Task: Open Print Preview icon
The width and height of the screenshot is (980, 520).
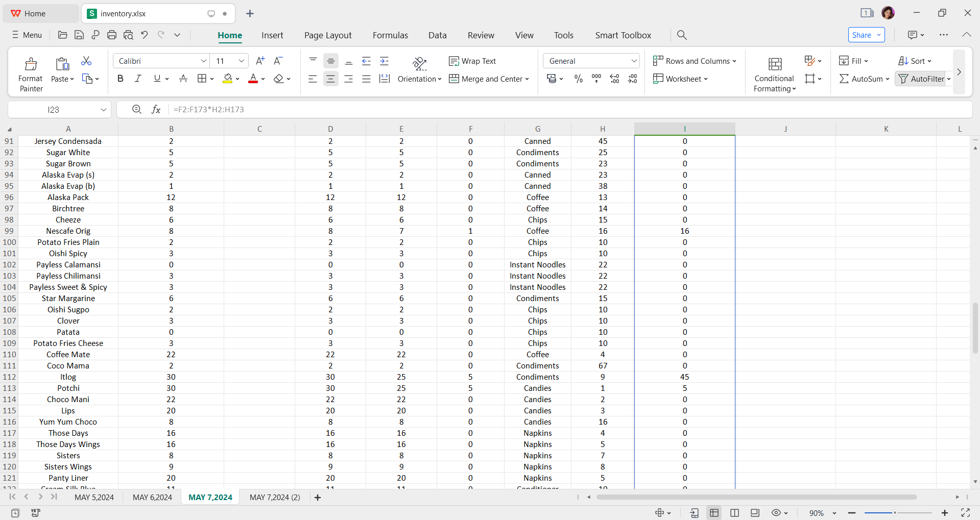Action: click(x=128, y=35)
